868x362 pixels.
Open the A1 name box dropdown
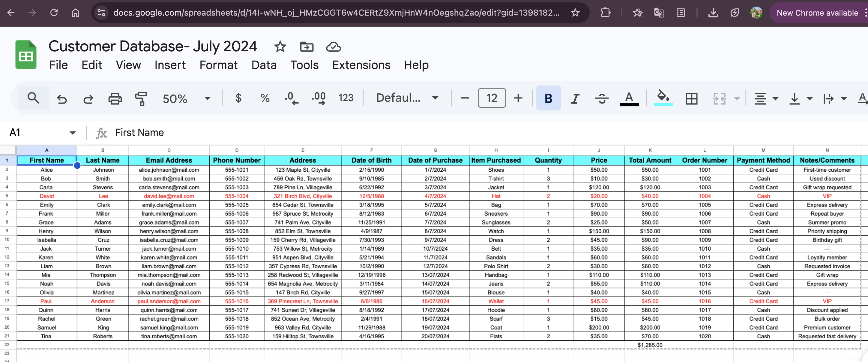click(x=73, y=133)
